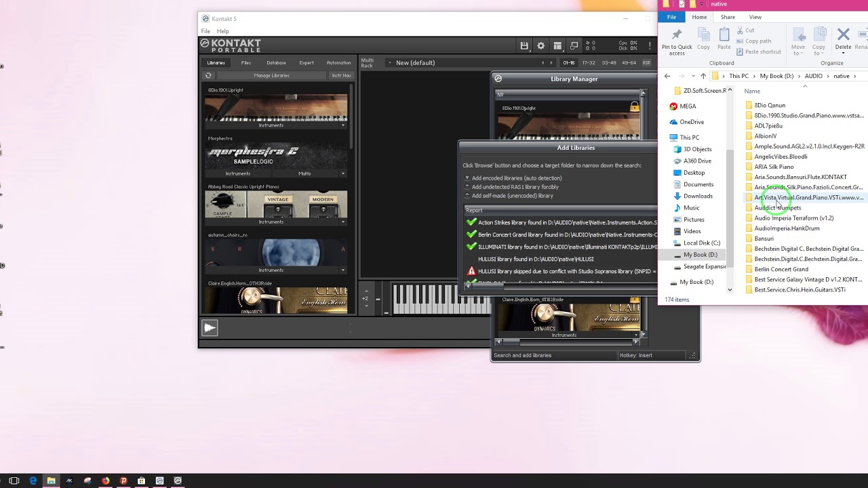The width and height of the screenshot is (868, 488).
Task: Open Explorer recent locations chevron
Action: coord(693,76)
